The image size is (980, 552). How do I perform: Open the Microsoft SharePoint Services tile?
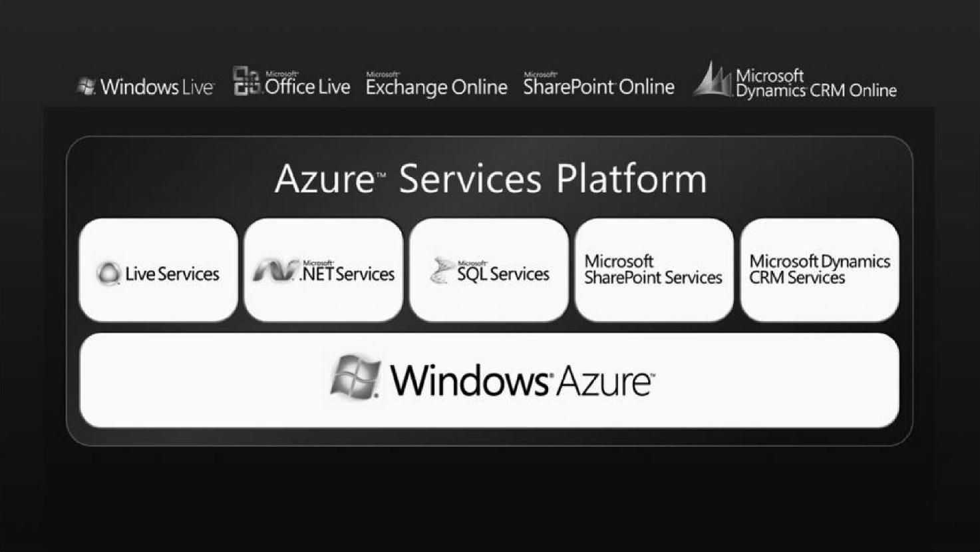(654, 270)
